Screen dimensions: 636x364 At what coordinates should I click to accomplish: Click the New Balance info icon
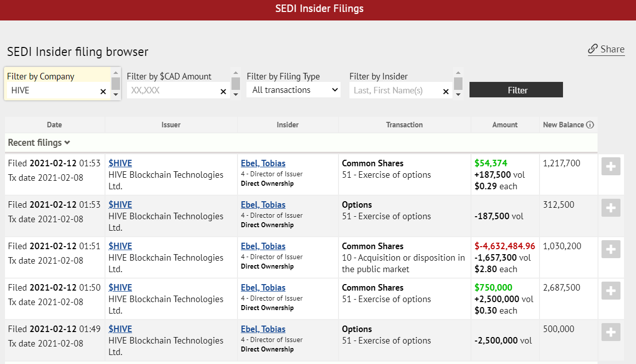click(x=590, y=125)
